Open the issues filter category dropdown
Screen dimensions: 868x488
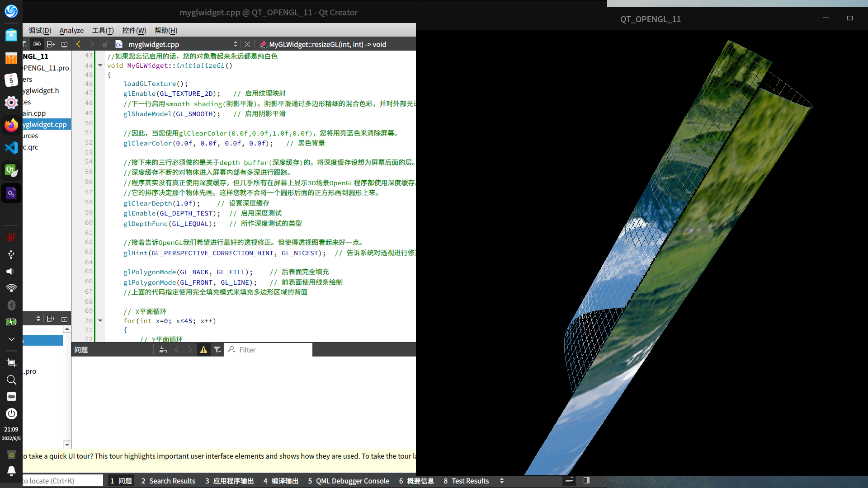tap(217, 350)
